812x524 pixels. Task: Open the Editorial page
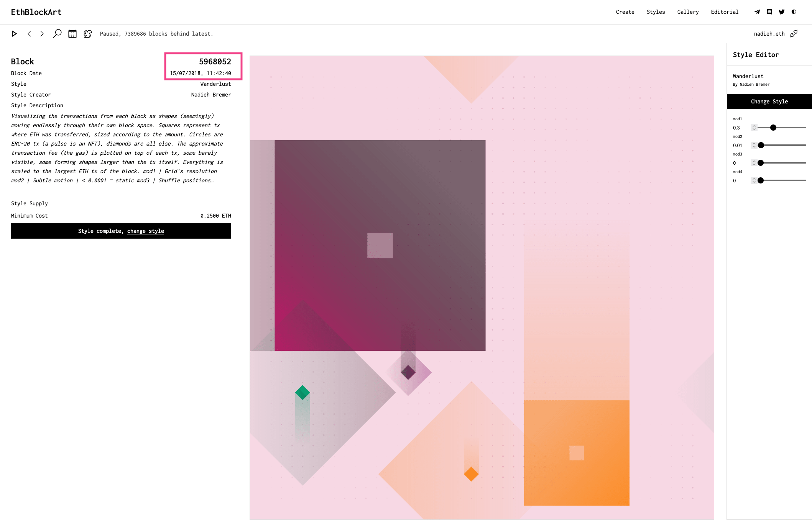725,12
